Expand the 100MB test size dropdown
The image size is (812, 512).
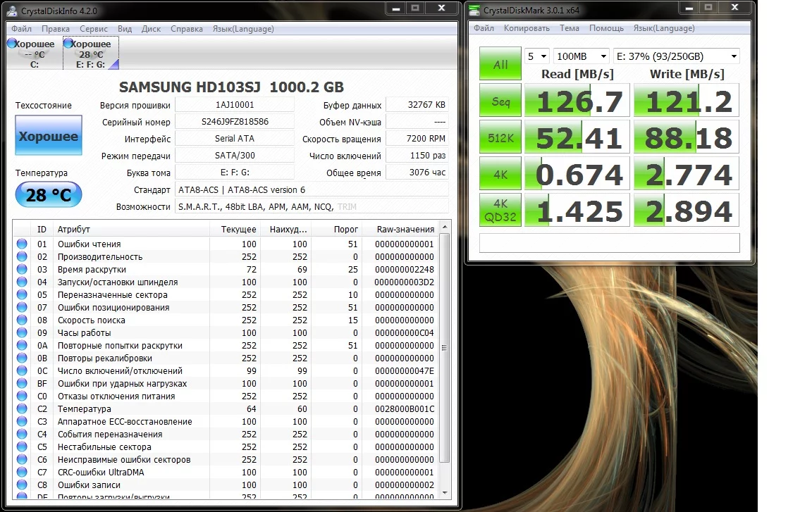point(582,56)
